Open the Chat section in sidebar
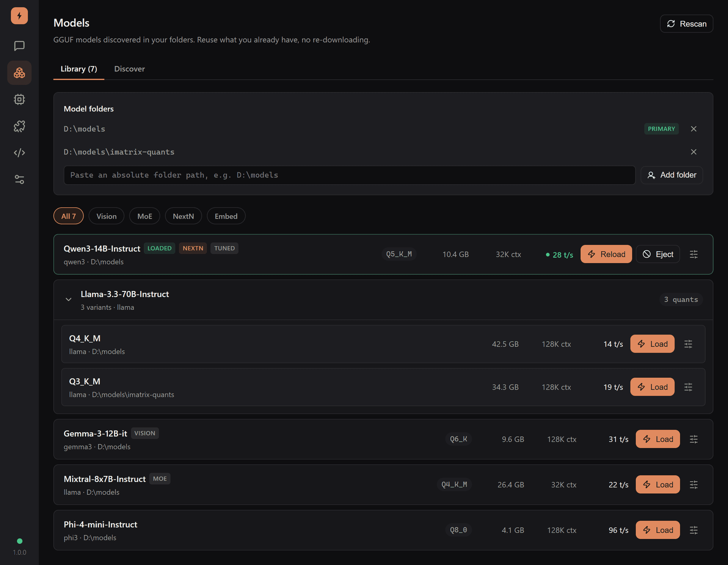 coord(19,46)
